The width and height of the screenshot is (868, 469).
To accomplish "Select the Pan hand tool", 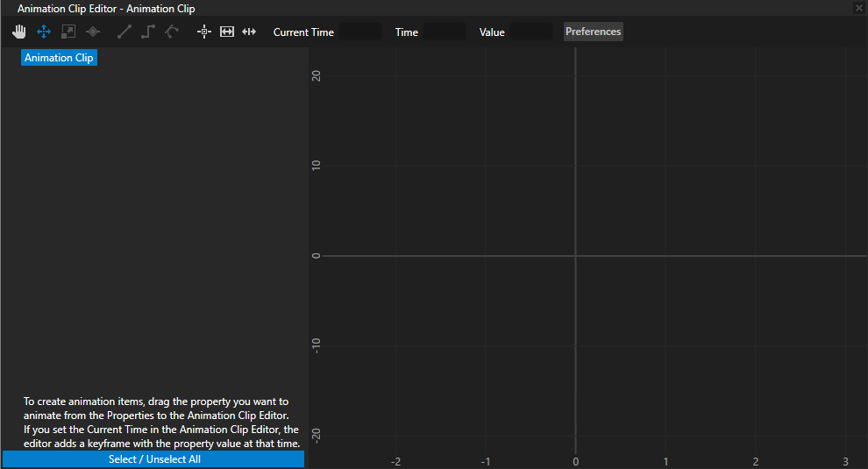I will click(x=19, y=32).
